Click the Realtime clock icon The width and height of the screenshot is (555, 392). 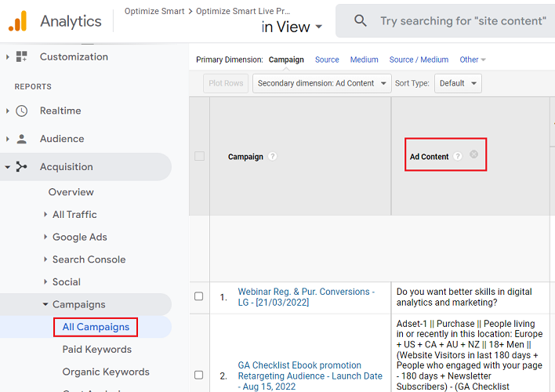[x=22, y=111]
